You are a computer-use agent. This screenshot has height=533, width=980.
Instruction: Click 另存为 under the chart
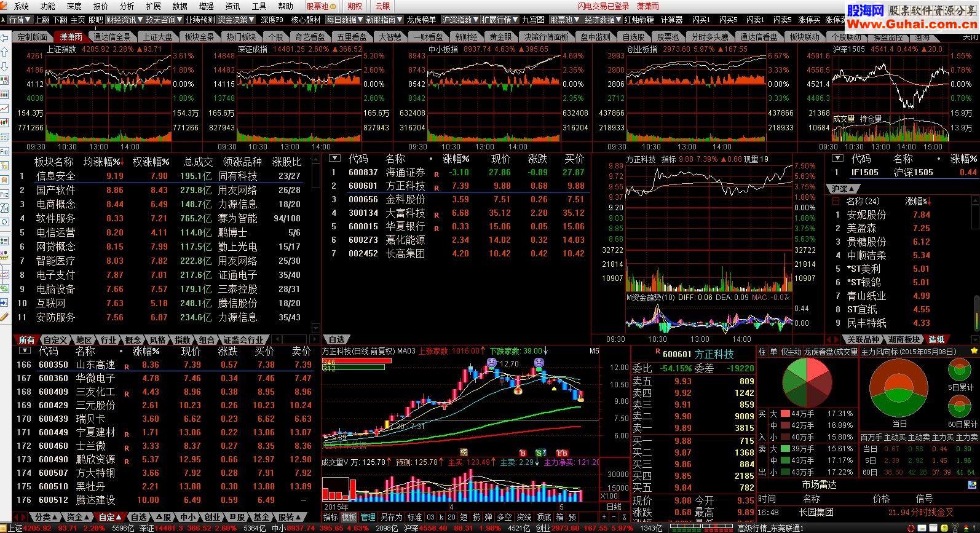tap(391, 517)
